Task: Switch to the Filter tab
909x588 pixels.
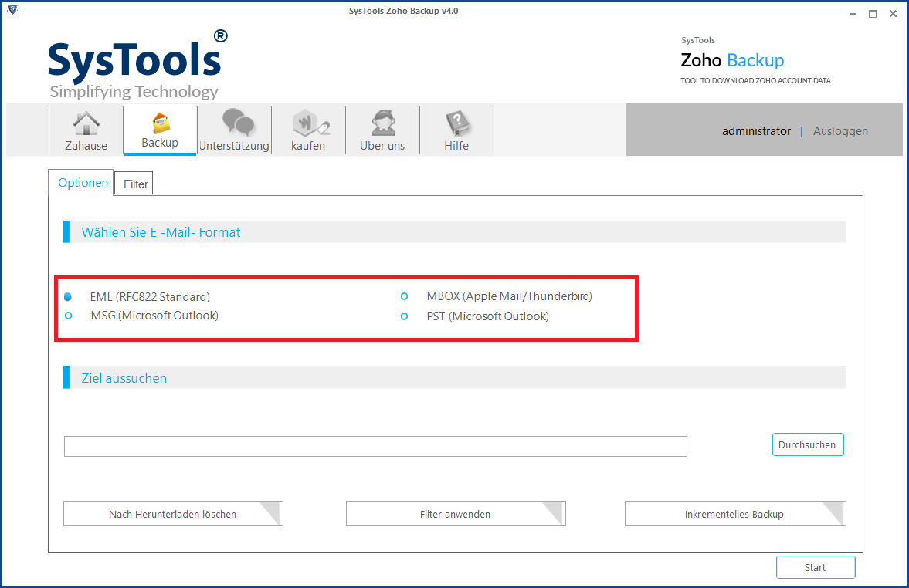Action: point(135,184)
